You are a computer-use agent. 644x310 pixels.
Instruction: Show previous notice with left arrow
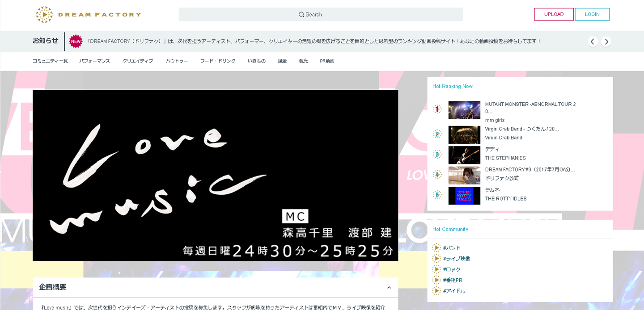[x=593, y=42]
